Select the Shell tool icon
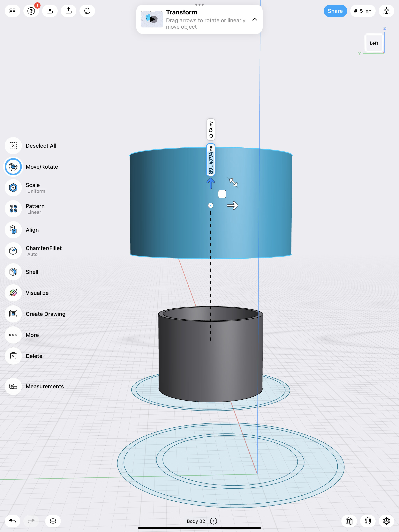 point(13,272)
